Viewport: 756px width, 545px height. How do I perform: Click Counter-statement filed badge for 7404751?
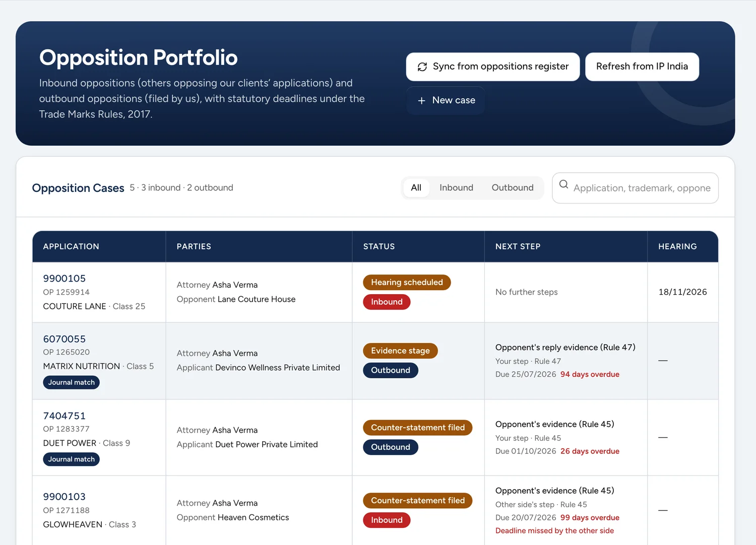[418, 428]
